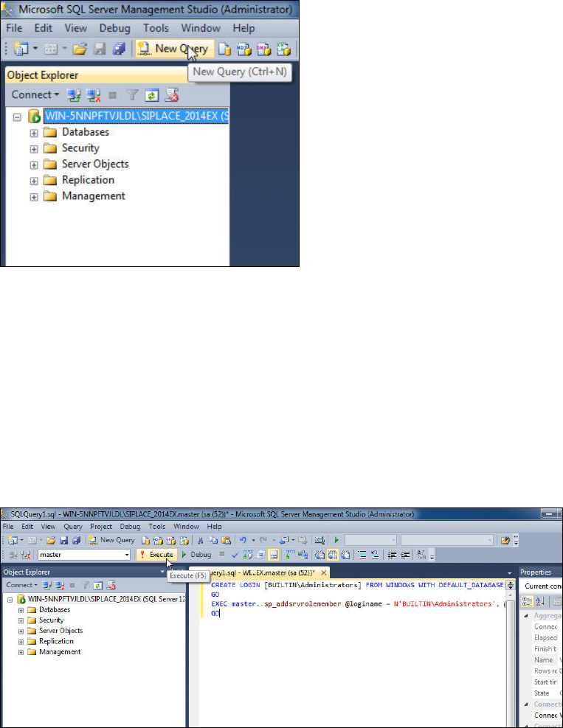Click Filter funnel icon in top Object Explorer
The height and width of the screenshot is (728, 563).
coord(132,95)
